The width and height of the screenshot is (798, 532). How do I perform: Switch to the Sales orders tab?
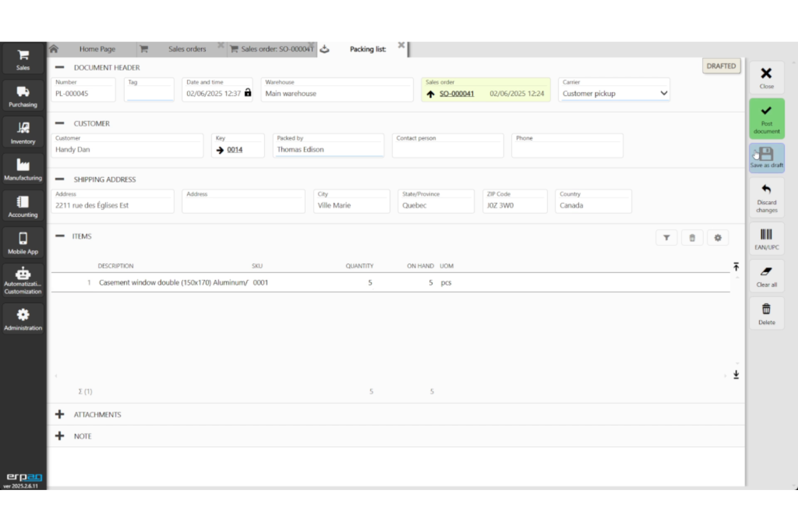(x=187, y=49)
